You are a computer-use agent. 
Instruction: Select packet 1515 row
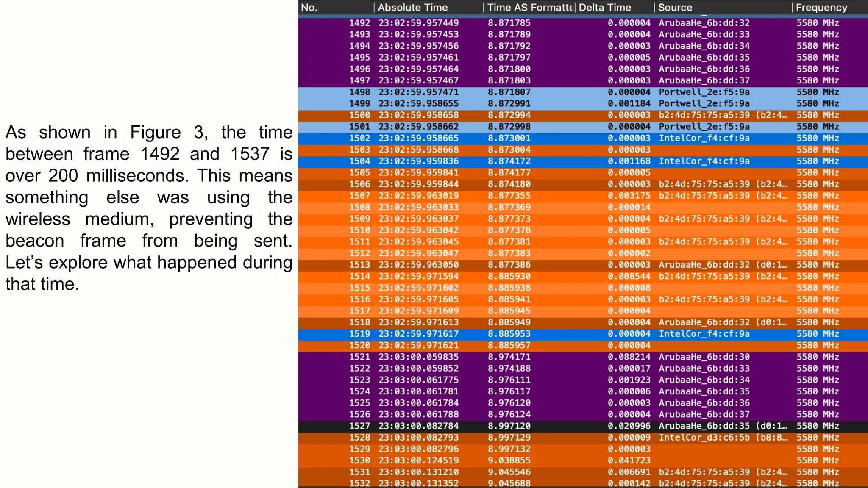(583, 288)
